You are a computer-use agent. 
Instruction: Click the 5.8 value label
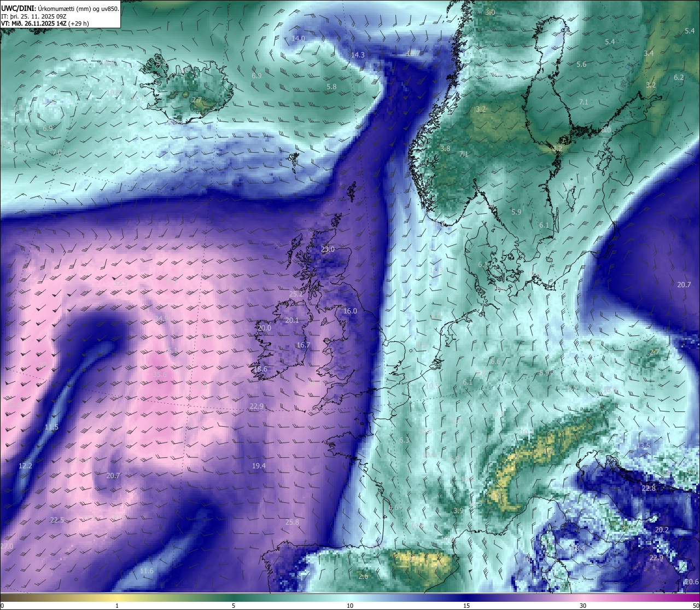pos(331,86)
